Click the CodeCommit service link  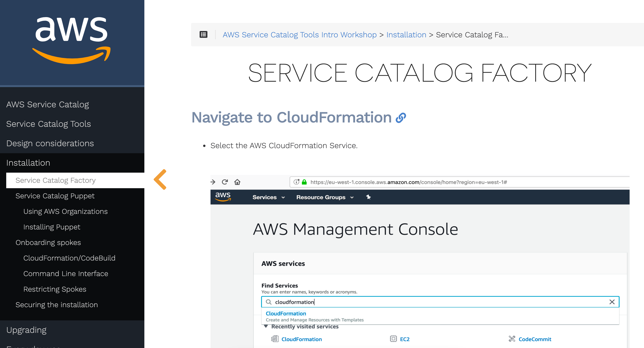click(535, 339)
